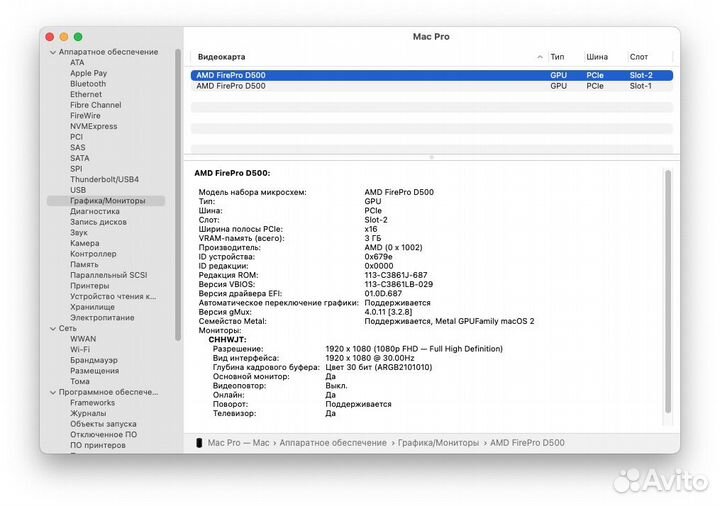Select USB in sidebar
720x506 pixels.
coord(78,190)
